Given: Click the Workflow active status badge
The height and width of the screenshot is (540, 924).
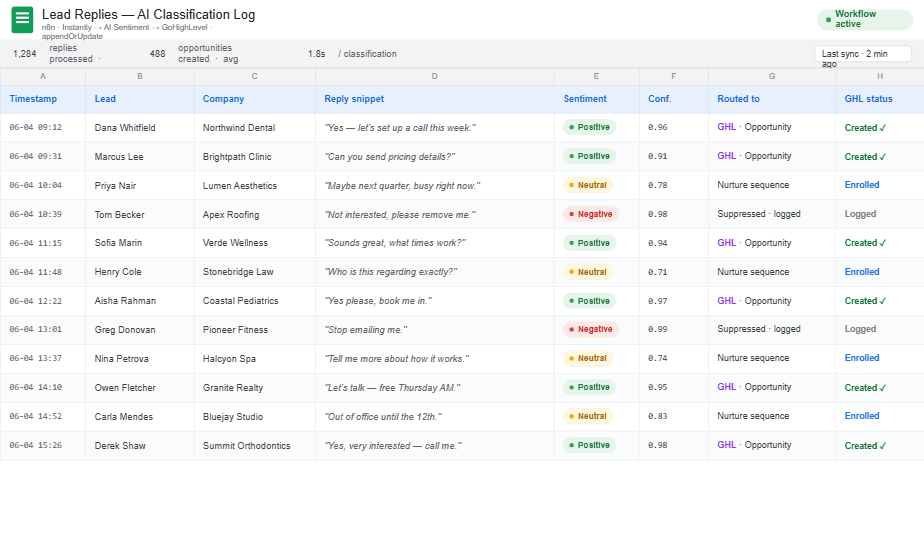Looking at the screenshot, I should point(864,19).
